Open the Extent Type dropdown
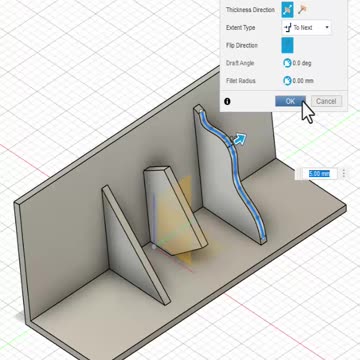Screen dimensions: 360x360 [x=306, y=28]
